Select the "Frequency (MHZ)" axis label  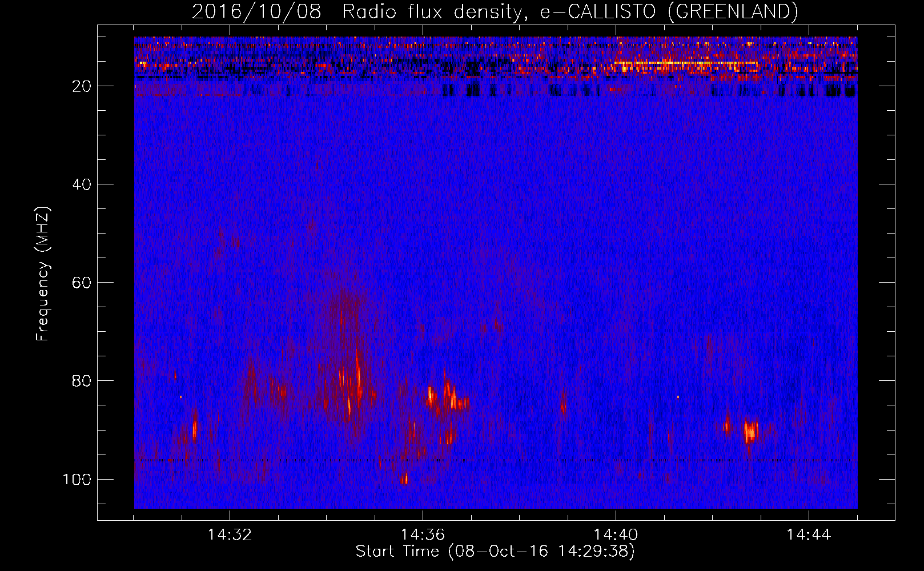click(x=43, y=274)
